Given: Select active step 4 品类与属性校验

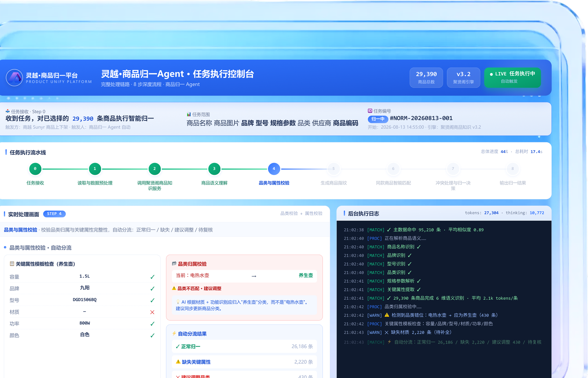Looking at the screenshot, I should (274, 169).
